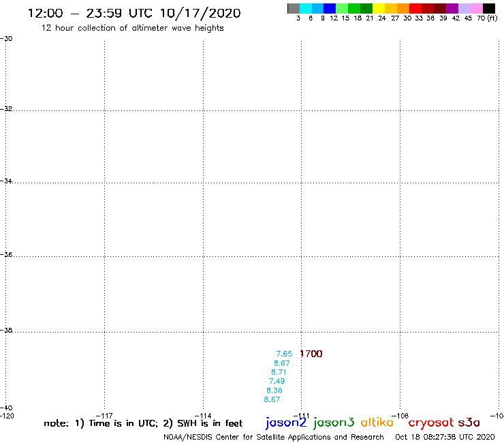Click the 12:00 – 23:59 UTC title

coord(134,13)
